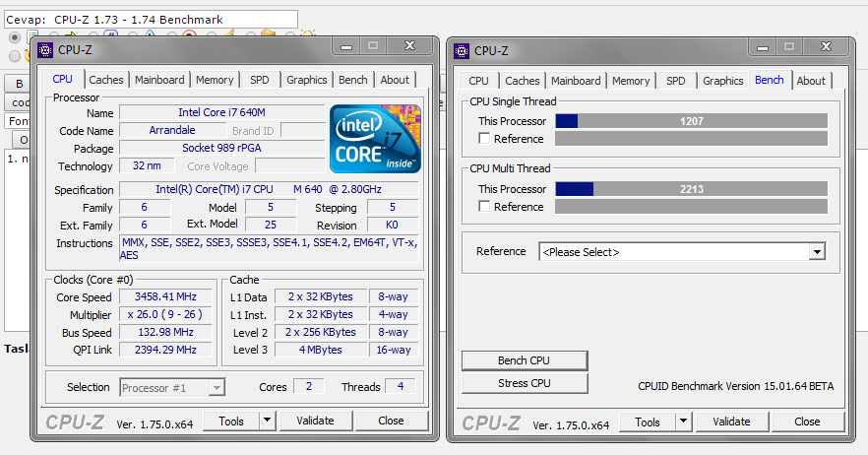Tick the Reference checkbox under CPU Multi Thread
Image resolution: width=868 pixels, height=455 pixels.
pos(484,206)
